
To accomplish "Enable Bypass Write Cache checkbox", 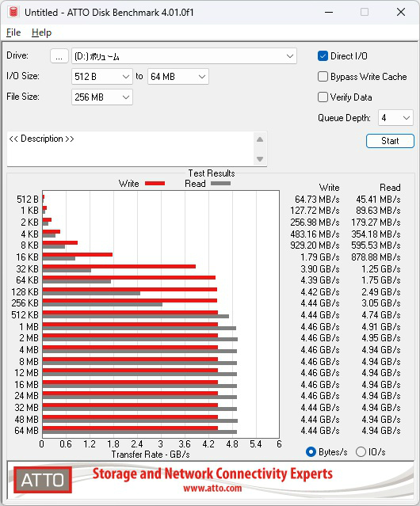I will [x=323, y=77].
